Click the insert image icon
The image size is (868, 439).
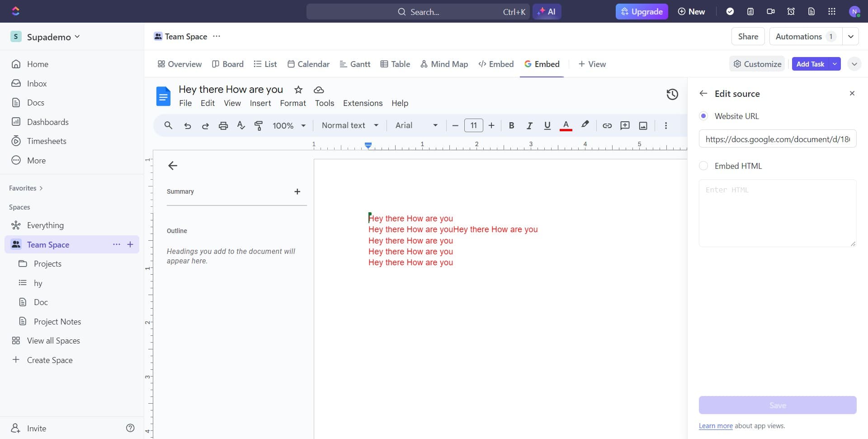point(643,126)
